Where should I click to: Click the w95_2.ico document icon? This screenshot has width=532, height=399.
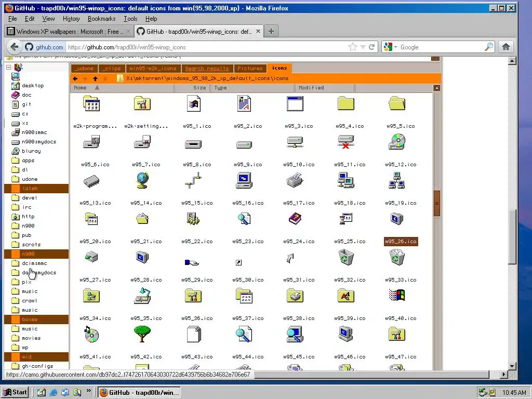pos(244,103)
